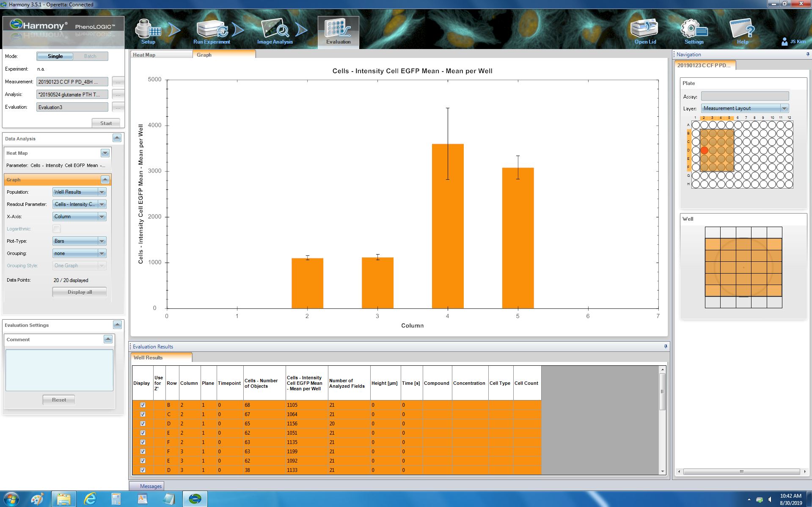Viewport: 812px width, 507px height.
Task: Open the Plot-Type dropdown
Action: (x=80, y=241)
